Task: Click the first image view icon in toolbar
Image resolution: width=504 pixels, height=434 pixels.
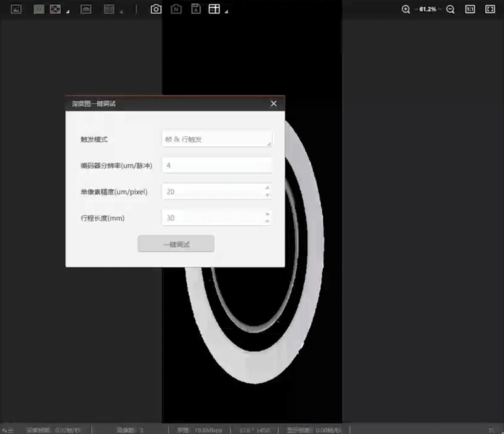Action: [x=17, y=9]
